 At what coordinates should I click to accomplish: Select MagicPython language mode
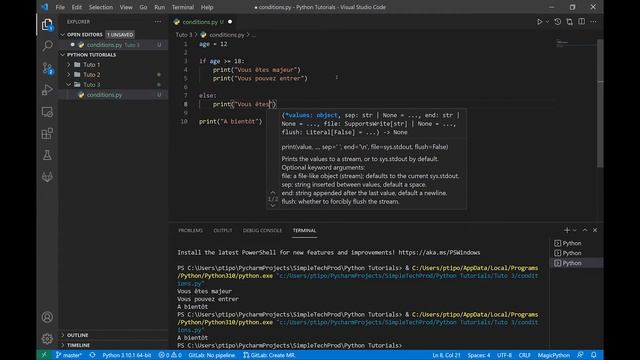553,355
